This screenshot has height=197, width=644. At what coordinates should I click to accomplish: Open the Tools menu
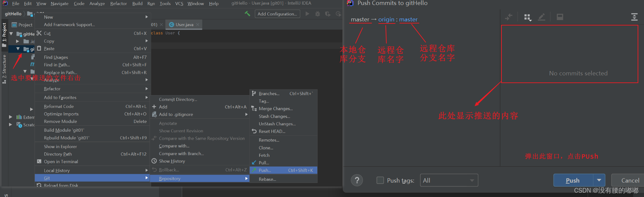(165, 3)
